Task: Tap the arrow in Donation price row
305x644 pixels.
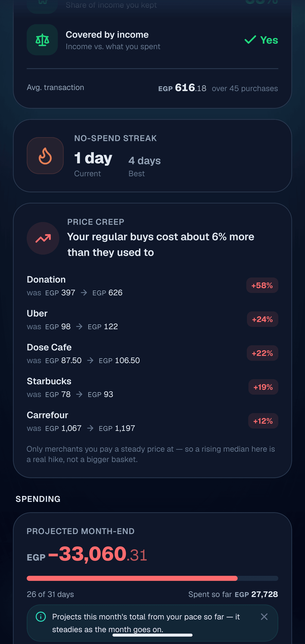Action: click(x=84, y=293)
